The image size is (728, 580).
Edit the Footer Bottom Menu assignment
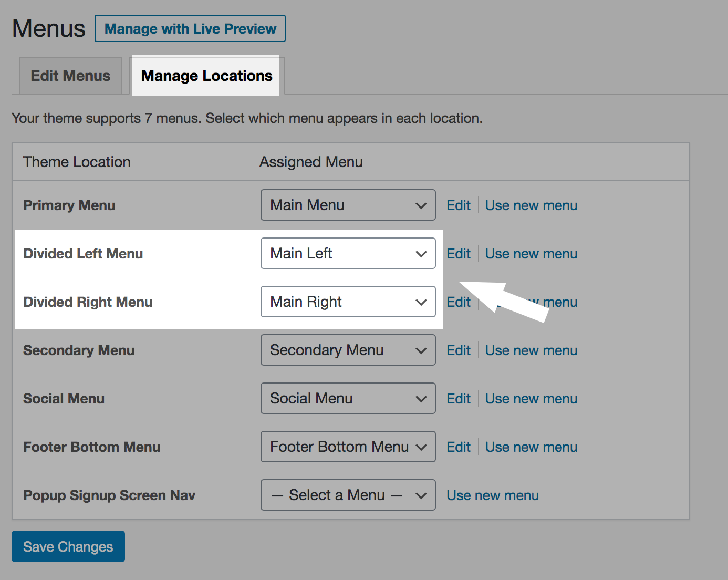click(x=458, y=447)
